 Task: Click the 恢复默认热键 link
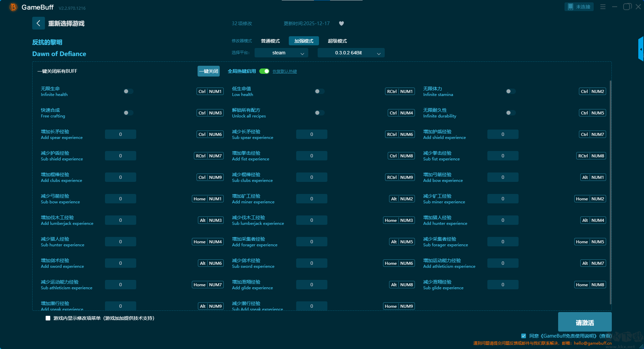pyautogui.click(x=285, y=71)
